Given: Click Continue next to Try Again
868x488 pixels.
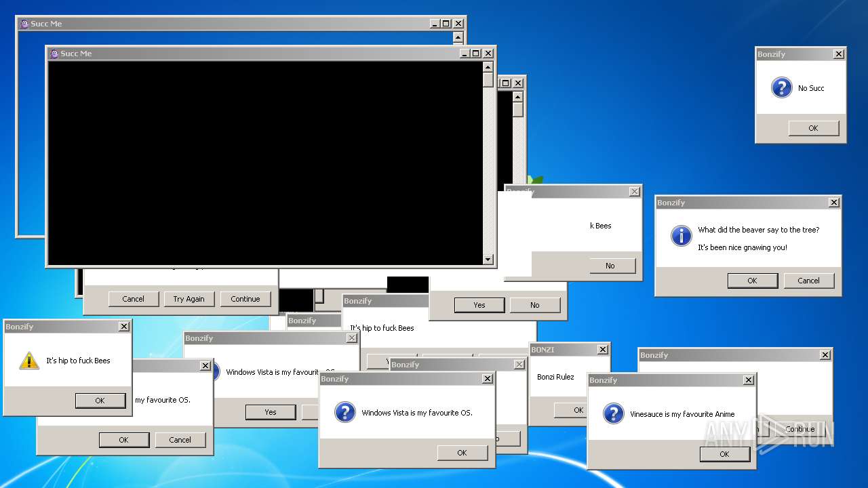Looking at the screenshot, I should (245, 299).
